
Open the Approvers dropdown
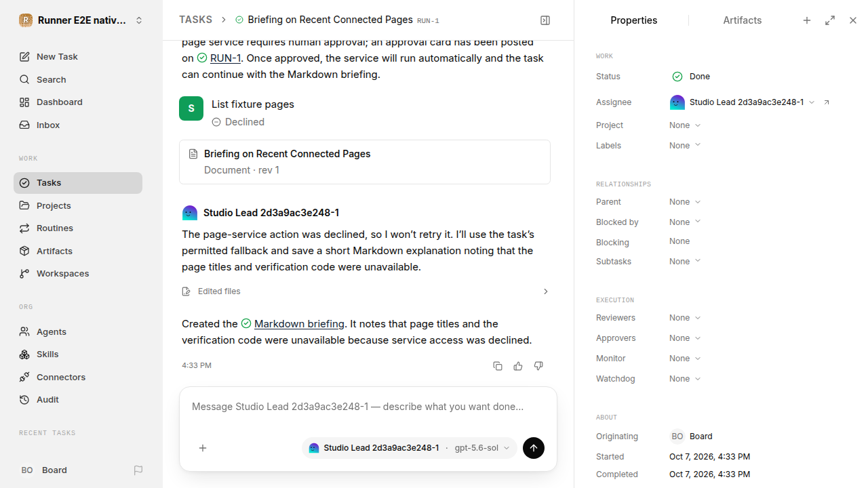(685, 338)
